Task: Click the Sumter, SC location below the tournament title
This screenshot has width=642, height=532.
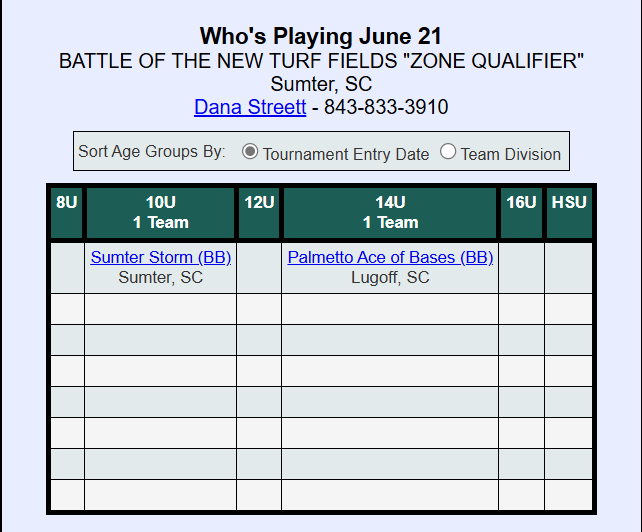Action: [321, 84]
